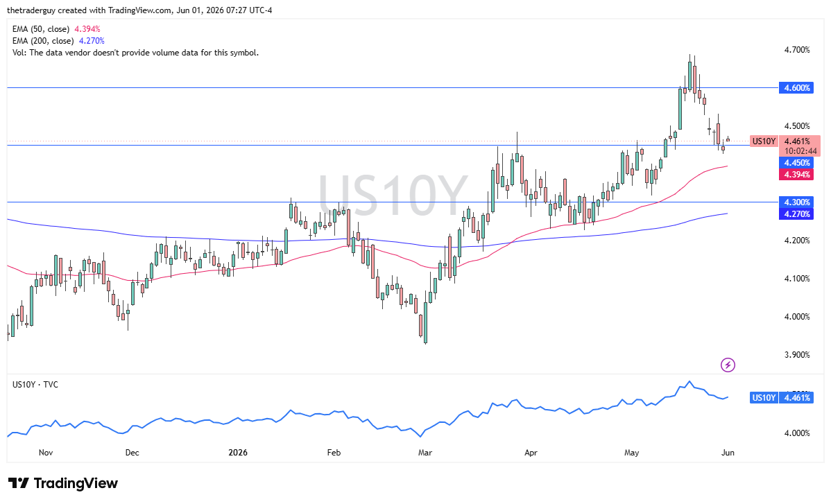Select the 4.450% blue price label

click(796, 163)
